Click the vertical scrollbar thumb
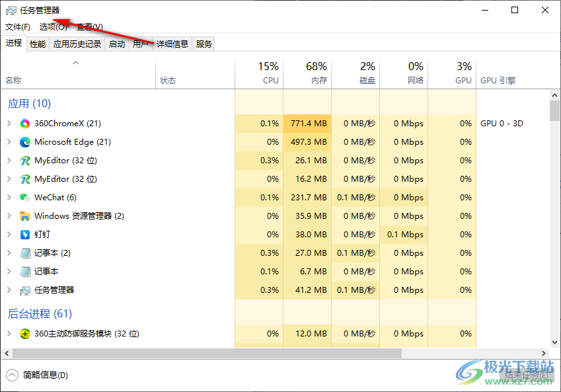This screenshot has width=561, height=392. (555, 110)
